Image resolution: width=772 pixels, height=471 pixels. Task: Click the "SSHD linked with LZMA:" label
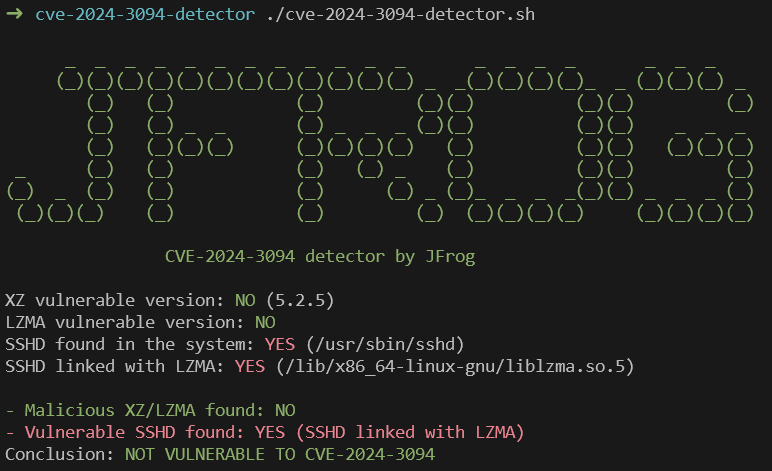[x=115, y=366]
